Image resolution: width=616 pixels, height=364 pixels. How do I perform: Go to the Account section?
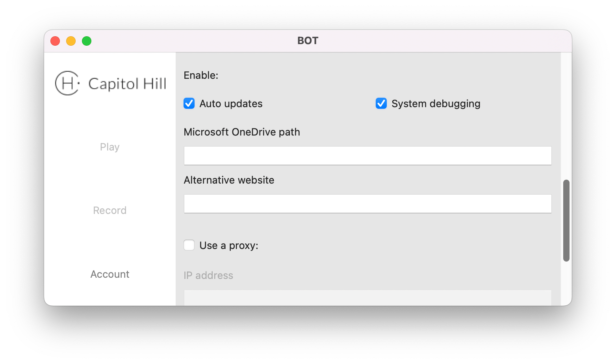(110, 274)
